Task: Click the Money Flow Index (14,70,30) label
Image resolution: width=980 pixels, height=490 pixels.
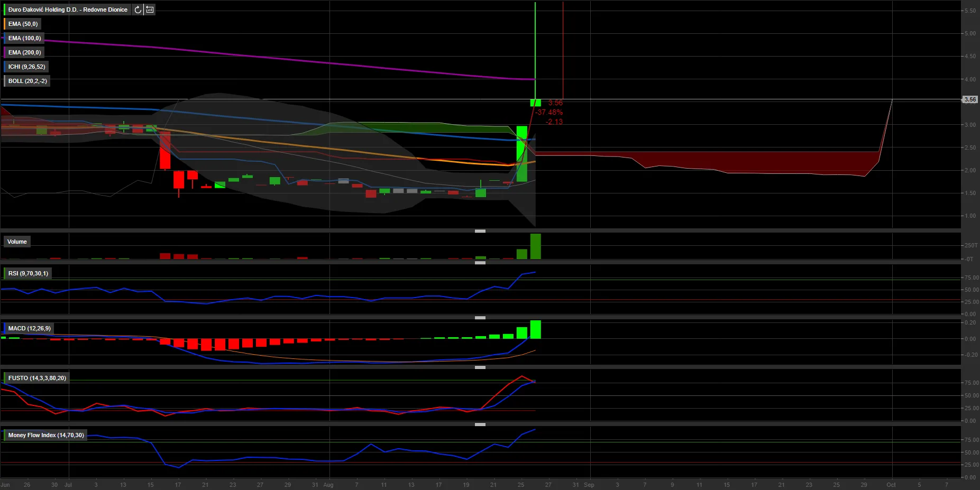Action: [45, 435]
